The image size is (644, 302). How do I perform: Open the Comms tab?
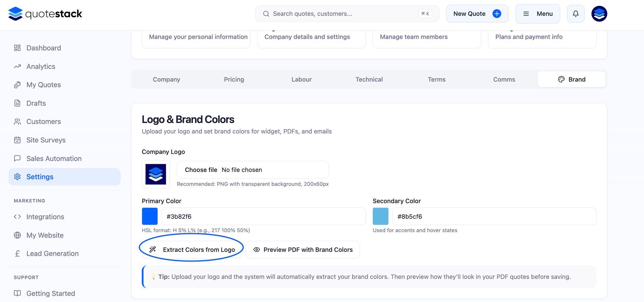[x=504, y=80]
